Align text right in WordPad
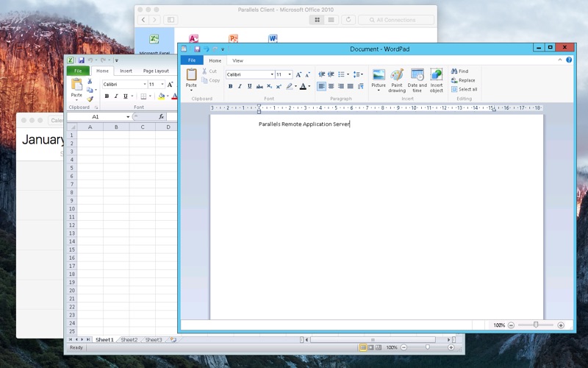This screenshot has width=588, height=368. (x=341, y=86)
